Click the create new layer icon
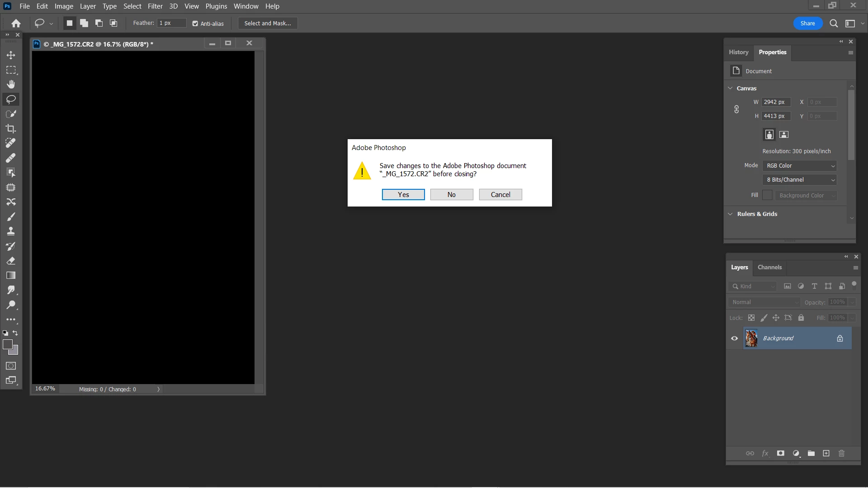868x488 pixels. [826, 453]
